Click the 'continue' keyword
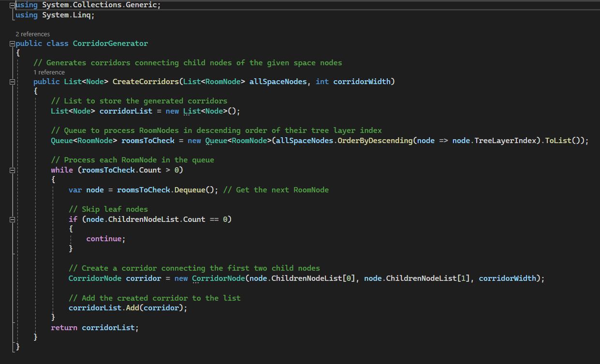The height and width of the screenshot is (364, 600). pos(104,239)
